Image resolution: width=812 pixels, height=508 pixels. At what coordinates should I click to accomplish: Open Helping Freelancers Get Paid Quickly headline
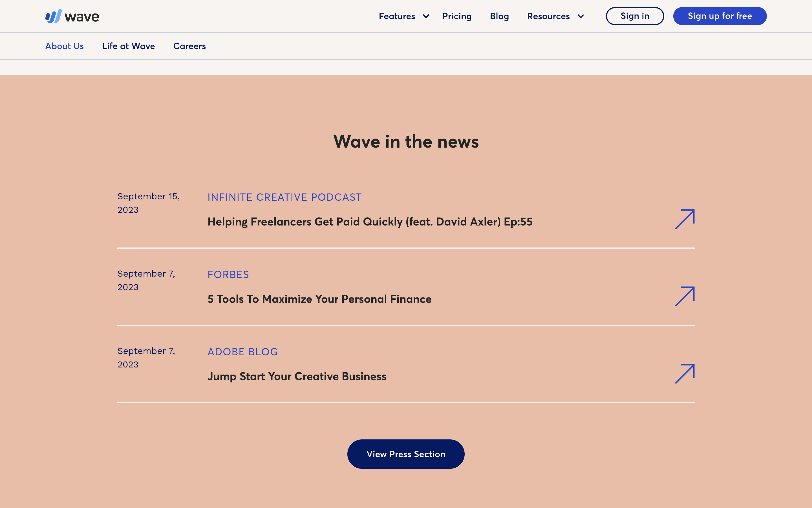point(370,222)
